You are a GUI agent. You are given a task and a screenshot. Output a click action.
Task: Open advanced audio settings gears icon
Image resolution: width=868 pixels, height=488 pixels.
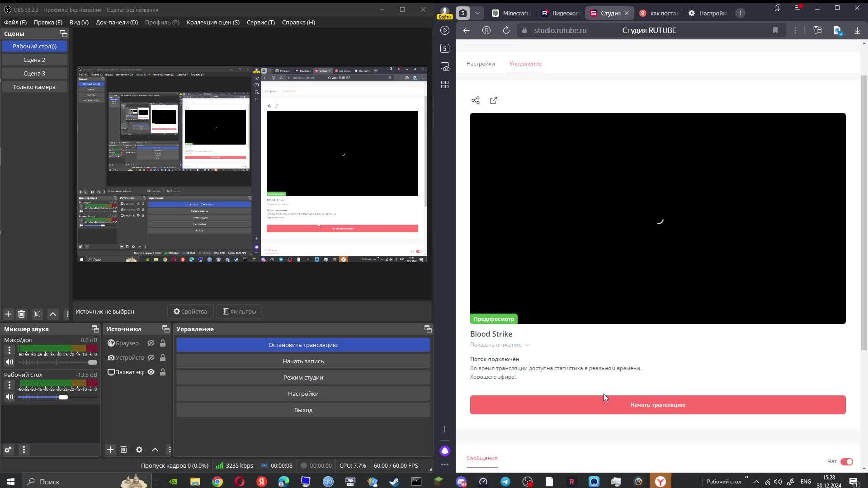[8, 450]
